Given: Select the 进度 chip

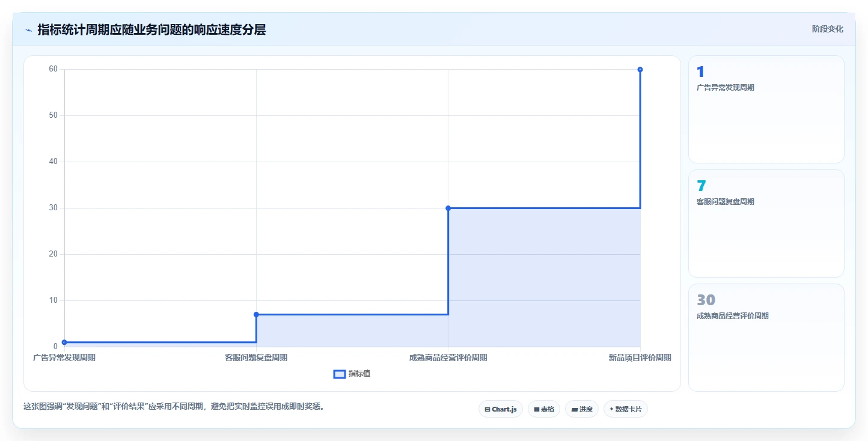Looking at the screenshot, I should pyautogui.click(x=582, y=409).
